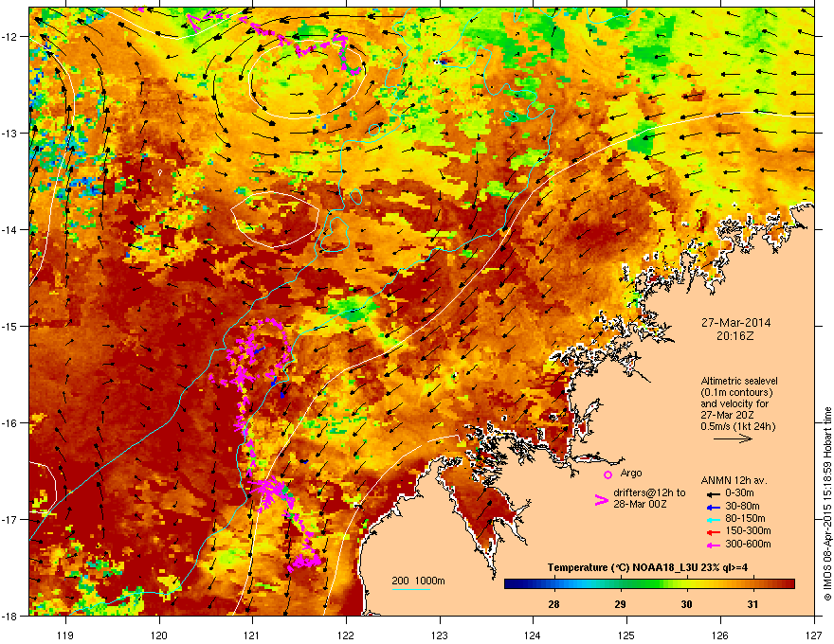Click the black 0-30m arrow legend icon
834x644 pixels.
713,494
